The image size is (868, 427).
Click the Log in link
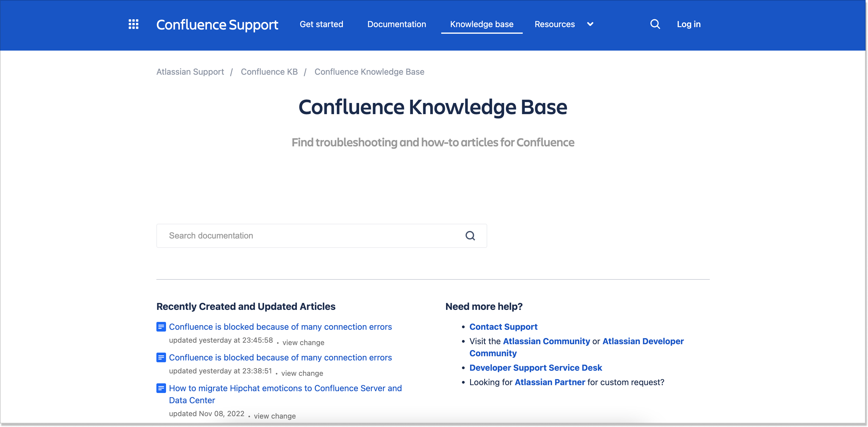click(689, 24)
